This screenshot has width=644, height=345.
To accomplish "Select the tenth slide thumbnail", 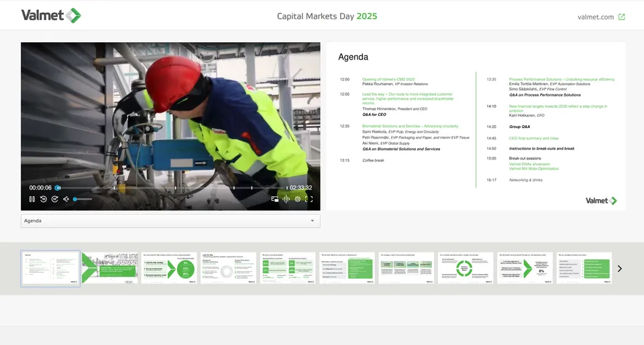I will tap(584, 268).
